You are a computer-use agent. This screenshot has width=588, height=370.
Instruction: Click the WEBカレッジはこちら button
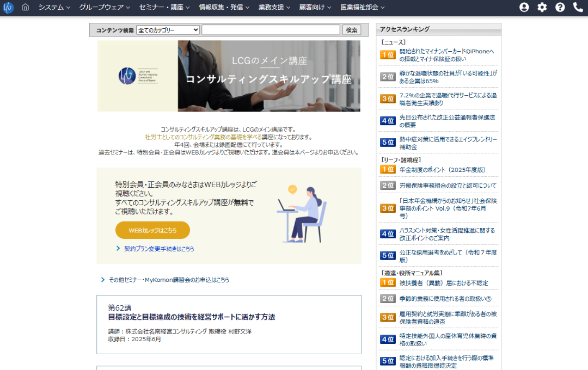click(152, 230)
